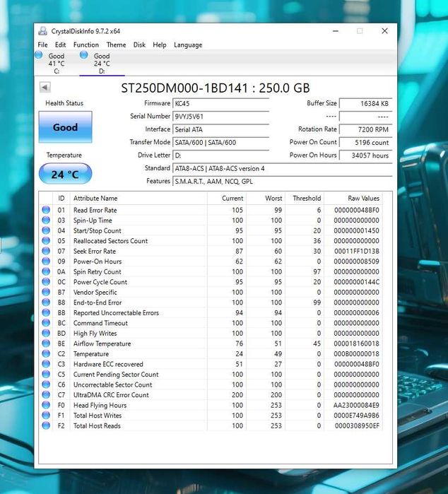
Task: Click the Serial Number field 9VYJ5V61
Action: (220, 117)
